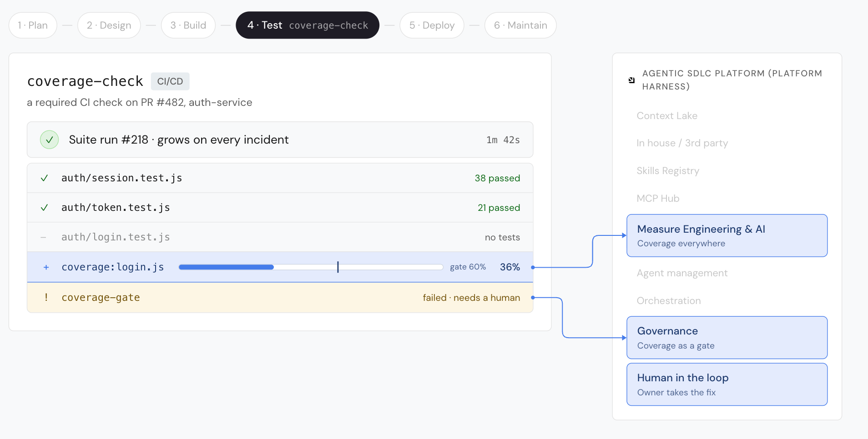Expand the plus icon on the coverage:login.js row
The height and width of the screenshot is (439, 868).
pos(46,267)
